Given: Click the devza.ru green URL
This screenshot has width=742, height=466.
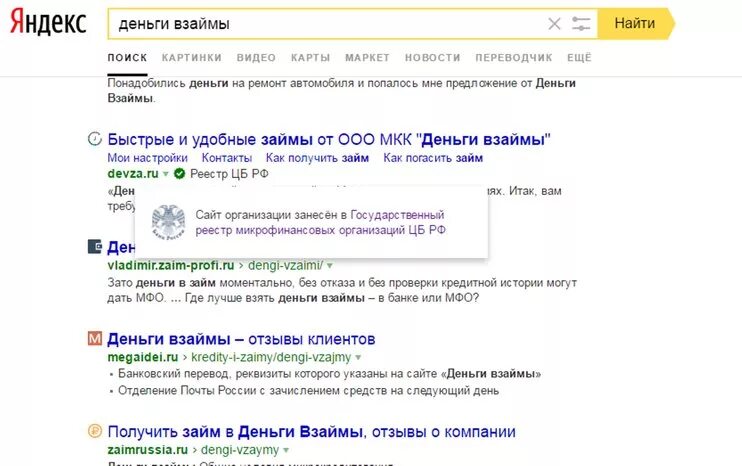Looking at the screenshot, I should pyautogui.click(x=133, y=174).
